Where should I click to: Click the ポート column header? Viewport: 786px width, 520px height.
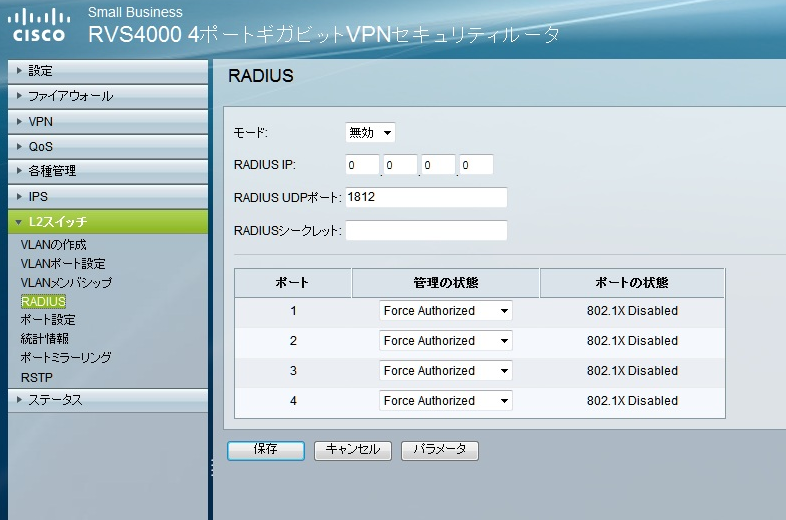pos(293,283)
